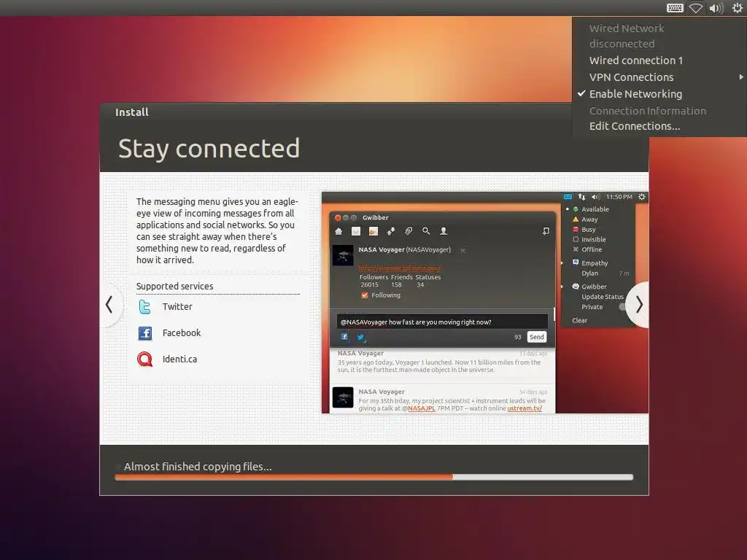Image resolution: width=747 pixels, height=560 pixels.
Task: Select the Available status
Action: 595,209
